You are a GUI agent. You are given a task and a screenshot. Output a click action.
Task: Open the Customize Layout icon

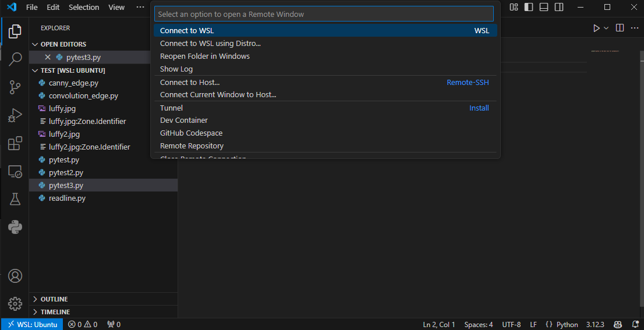tap(514, 7)
